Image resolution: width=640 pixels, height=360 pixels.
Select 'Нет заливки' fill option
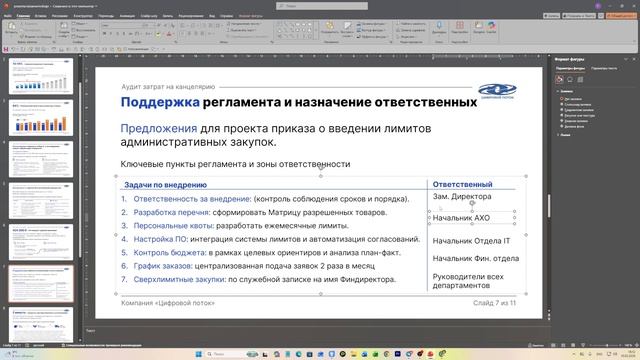point(571,99)
